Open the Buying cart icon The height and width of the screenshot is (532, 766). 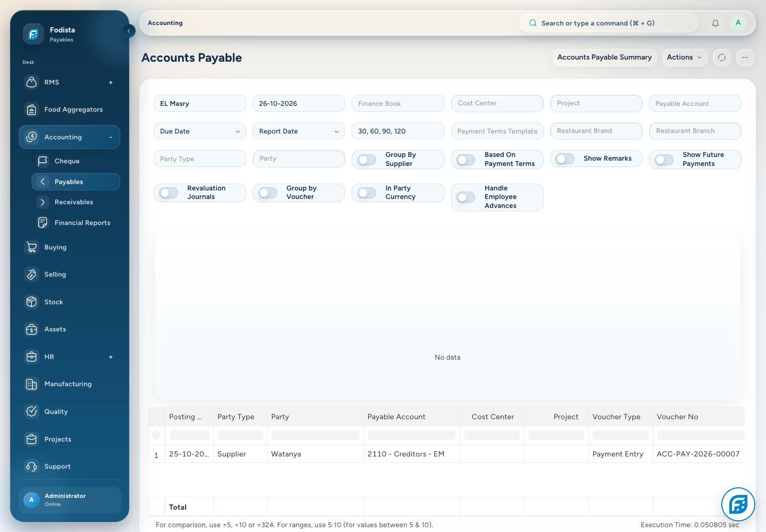32,247
